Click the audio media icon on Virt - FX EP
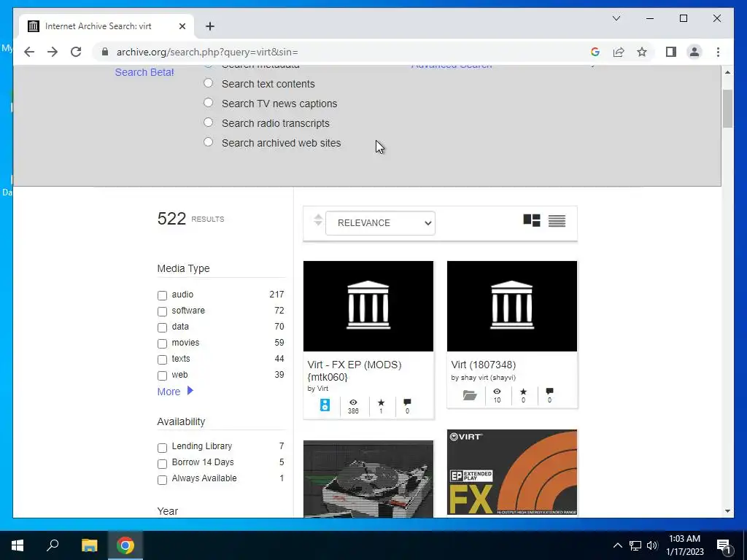The height and width of the screenshot is (560, 747). tap(325, 405)
